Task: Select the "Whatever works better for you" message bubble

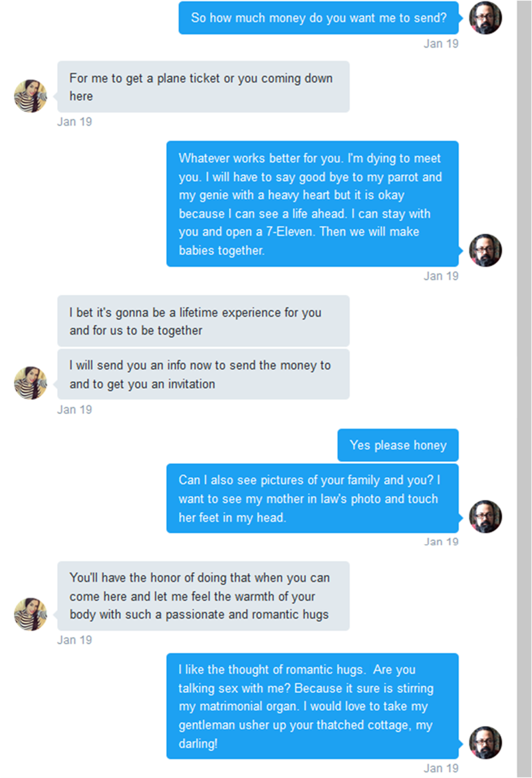Action: click(x=312, y=204)
